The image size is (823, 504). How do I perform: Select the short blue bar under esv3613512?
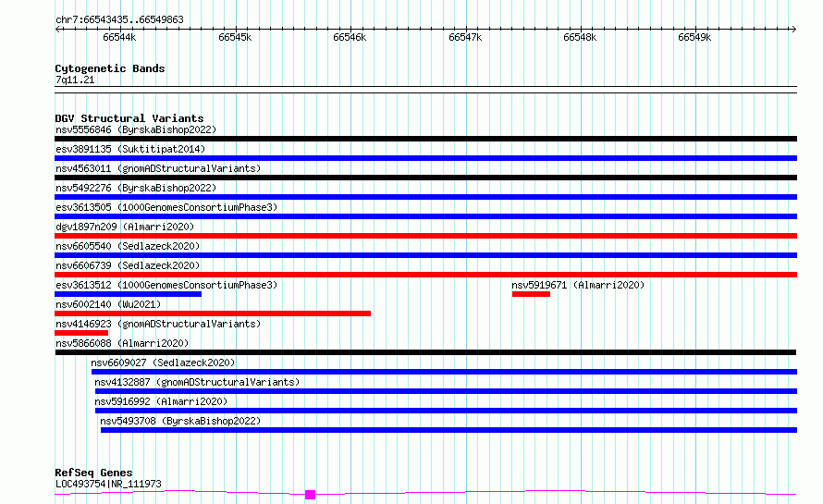pos(128,294)
